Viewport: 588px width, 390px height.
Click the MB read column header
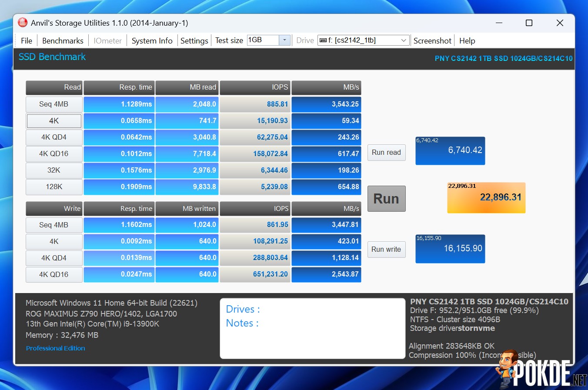[187, 87]
